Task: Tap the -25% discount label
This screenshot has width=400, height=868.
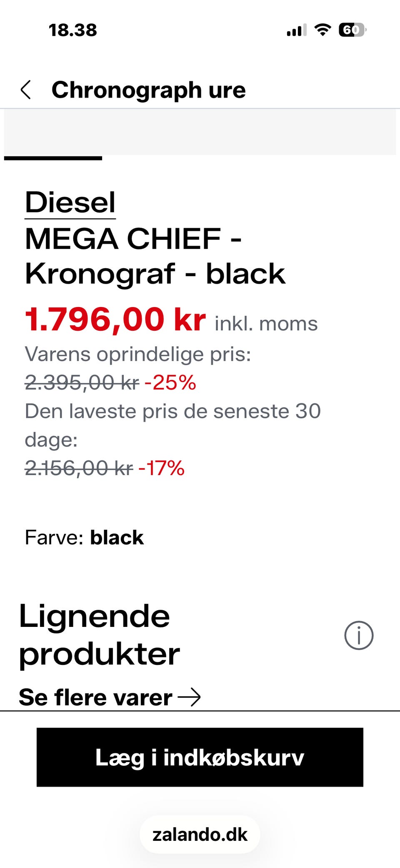Action: click(x=170, y=382)
